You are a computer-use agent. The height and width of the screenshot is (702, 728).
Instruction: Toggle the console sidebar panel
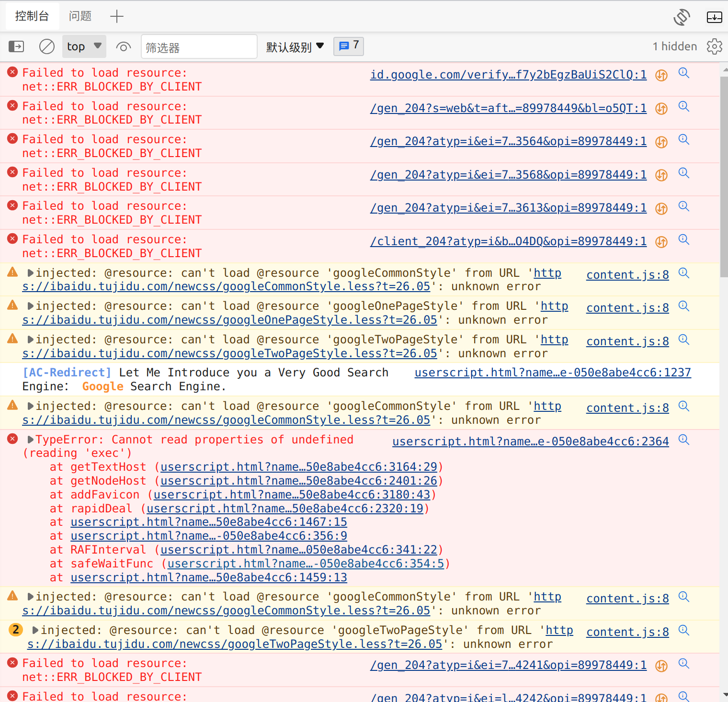click(x=16, y=46)
